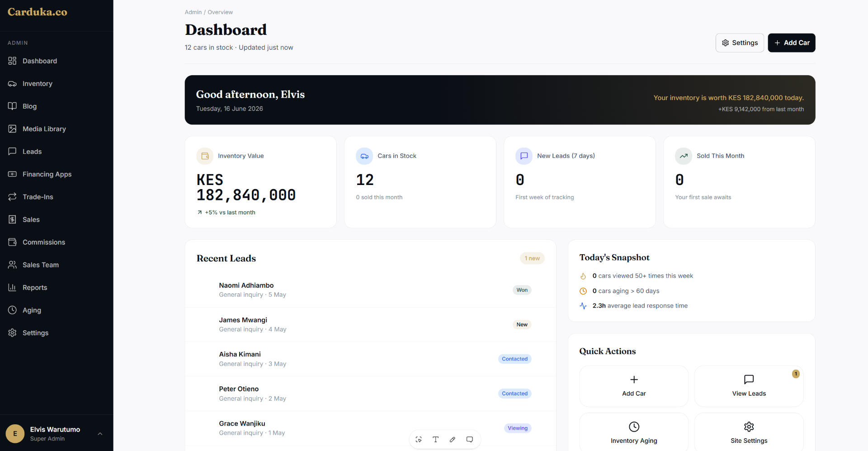Click the black Add Car header button
The height and width of the screenshot is (451, 868).
coord(792,43)
